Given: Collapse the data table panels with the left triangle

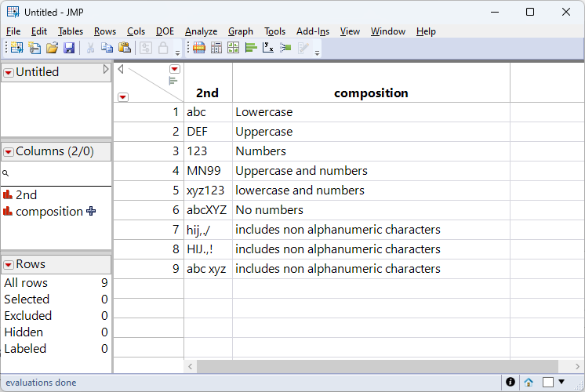Looking at the screenshot, I should (120, 69).
